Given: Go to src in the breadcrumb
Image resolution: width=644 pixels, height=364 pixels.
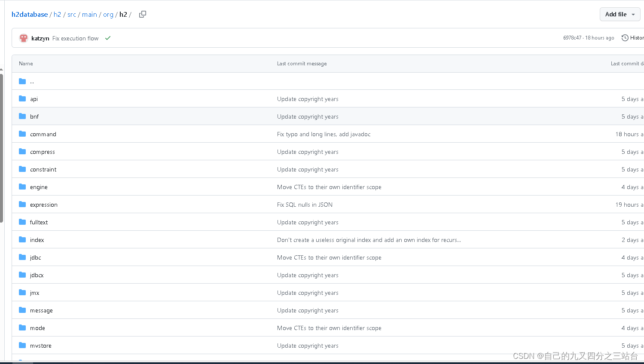Looking at the screenshot, I should click(72, 14).
